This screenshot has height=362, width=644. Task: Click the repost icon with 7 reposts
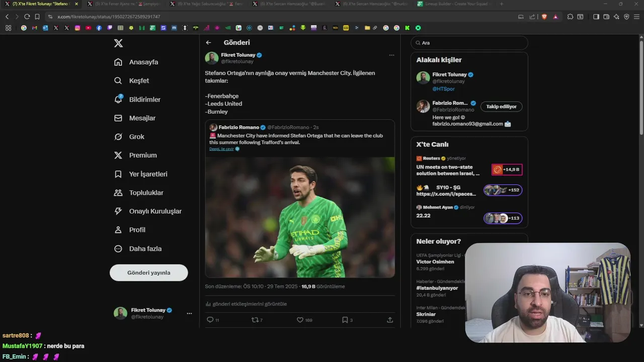(255, 320)
